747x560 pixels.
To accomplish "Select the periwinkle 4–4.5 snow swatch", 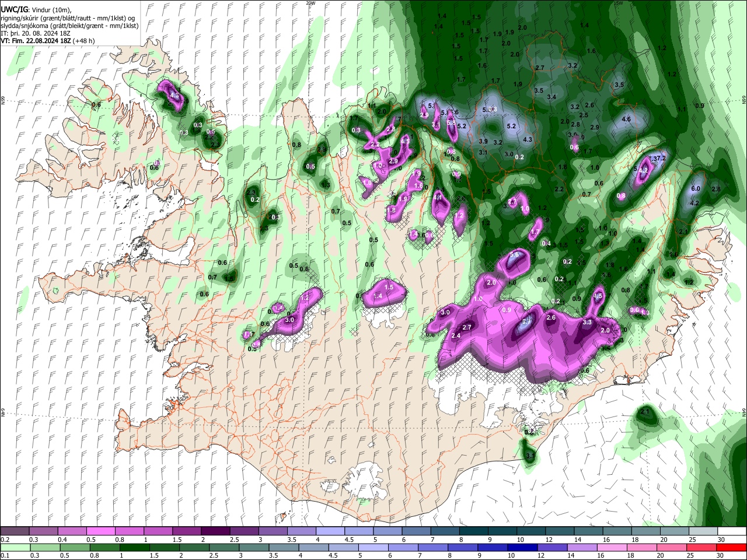I will (x=330, y=531).
